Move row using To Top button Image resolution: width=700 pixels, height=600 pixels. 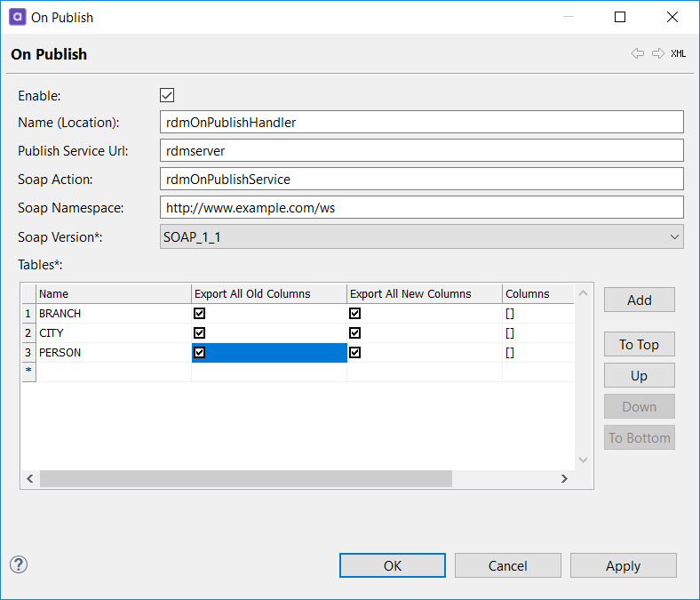point(639,345)
